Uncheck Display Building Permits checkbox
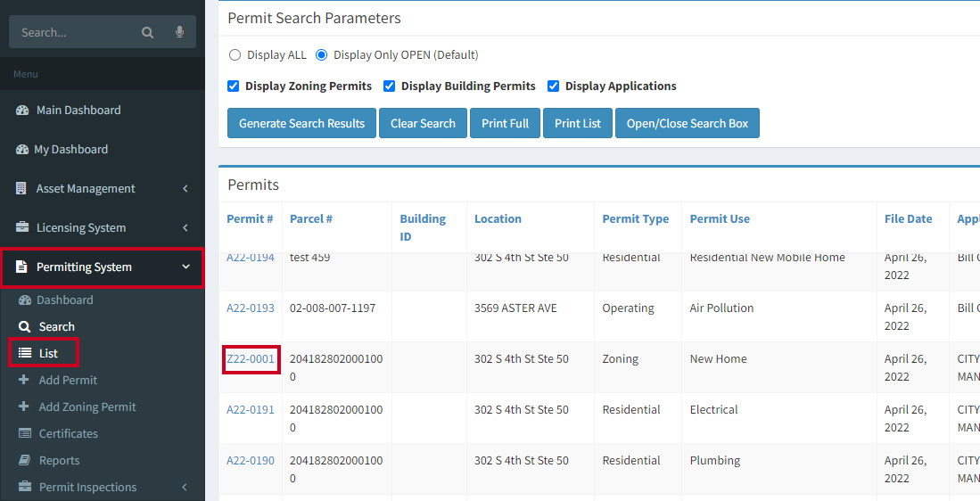This screenshot has height=501, width=980. point(390,86)
